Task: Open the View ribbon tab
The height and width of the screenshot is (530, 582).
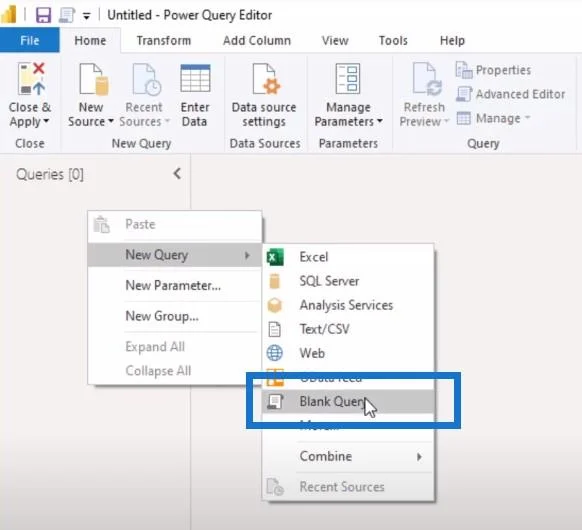Action: tap(335, 40)
